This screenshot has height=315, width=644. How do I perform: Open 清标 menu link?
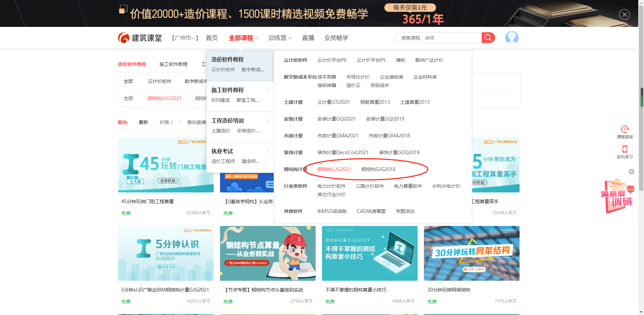point(400,60)
